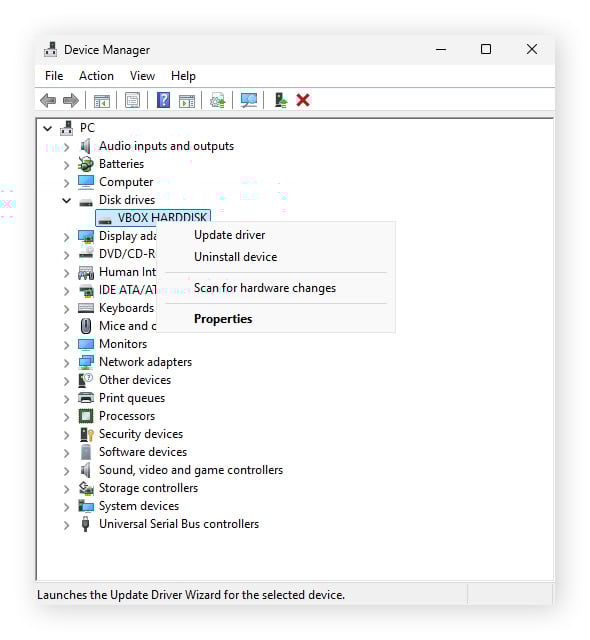Click the Back arrow toolbar icon
Screen dimensions: 590x640
click(48, 100)
